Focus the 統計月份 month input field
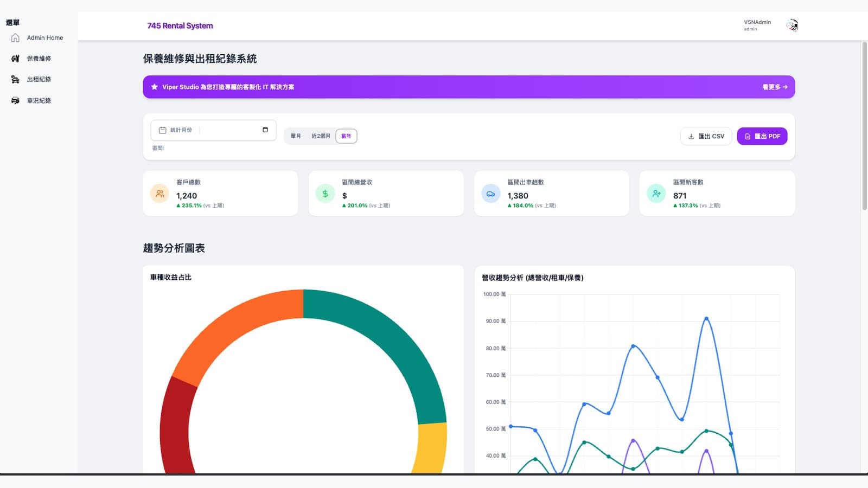 click(214, 130)
